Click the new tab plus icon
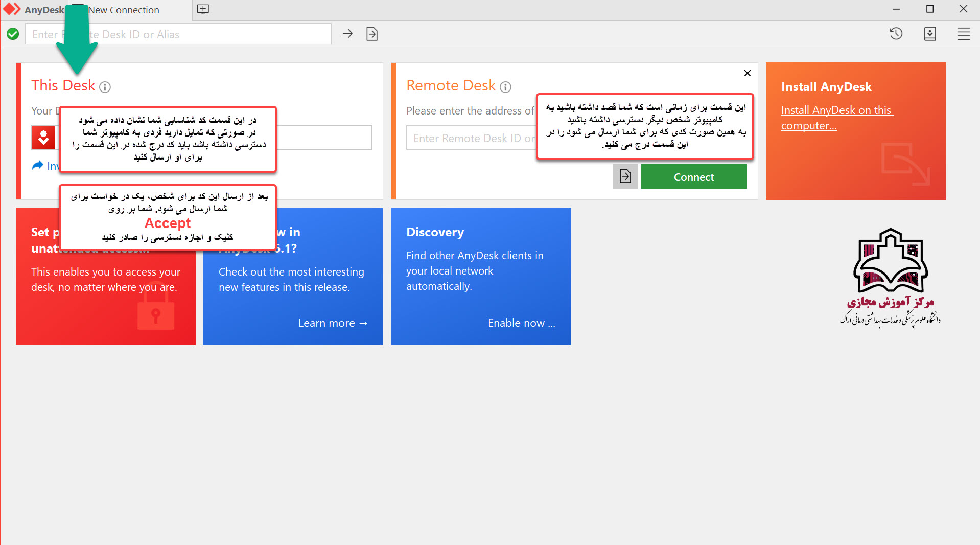 pos(203,9)
